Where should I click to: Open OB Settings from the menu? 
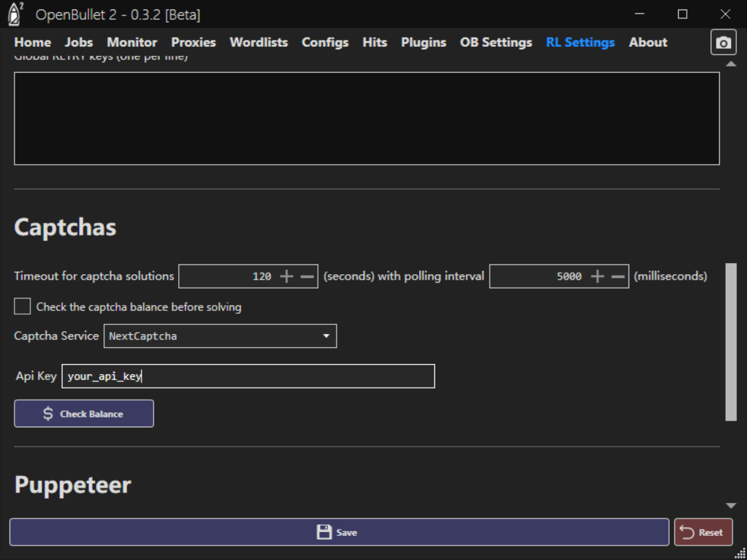(495, 43)
